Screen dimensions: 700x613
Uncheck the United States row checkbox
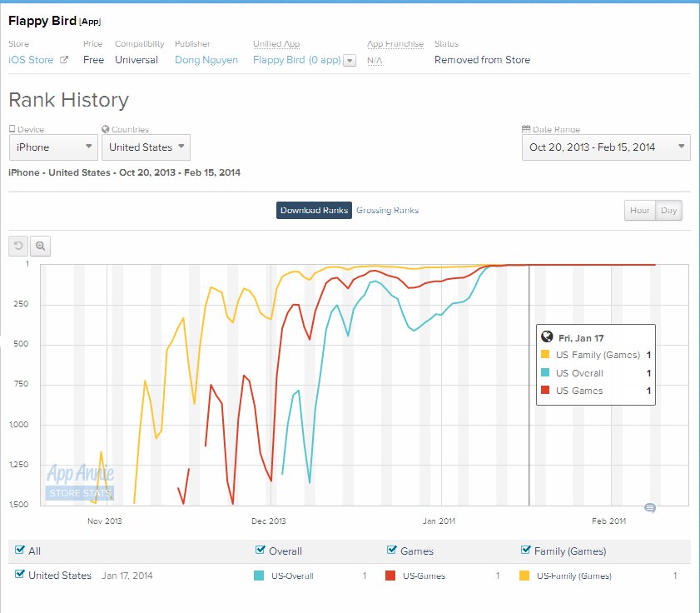20,574
